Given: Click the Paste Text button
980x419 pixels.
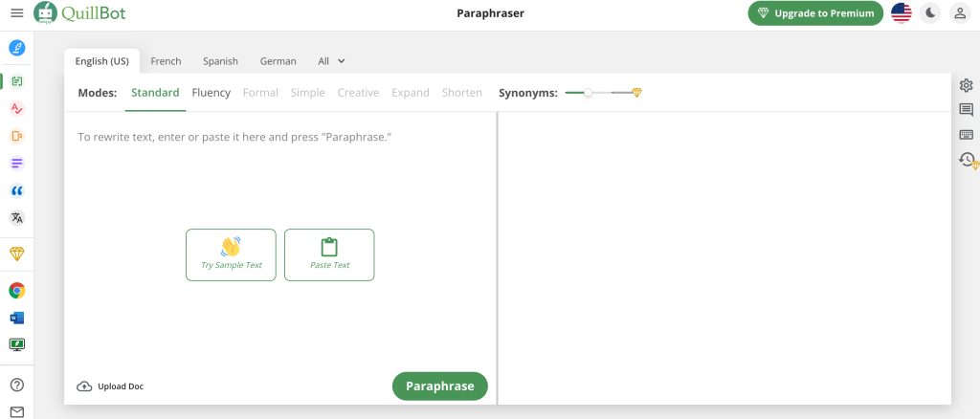Looking at the screenshot, I should (329, 254).
